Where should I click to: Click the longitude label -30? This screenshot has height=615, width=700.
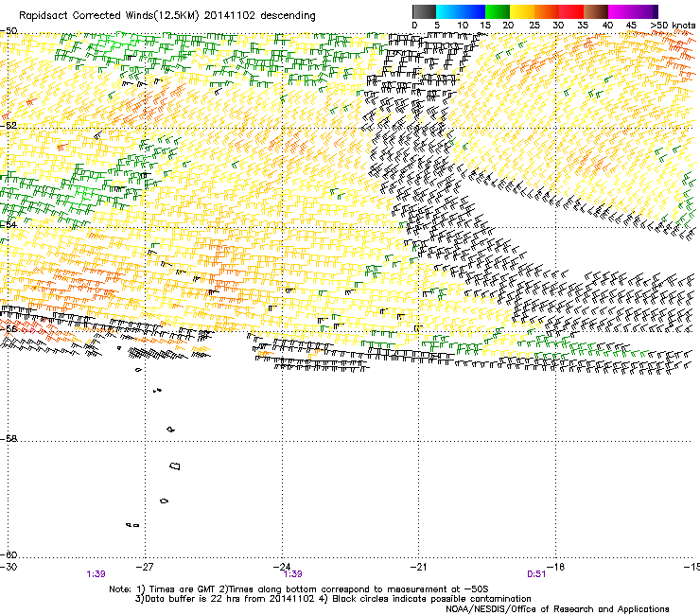pyautogui.click(x=9, y=567)
